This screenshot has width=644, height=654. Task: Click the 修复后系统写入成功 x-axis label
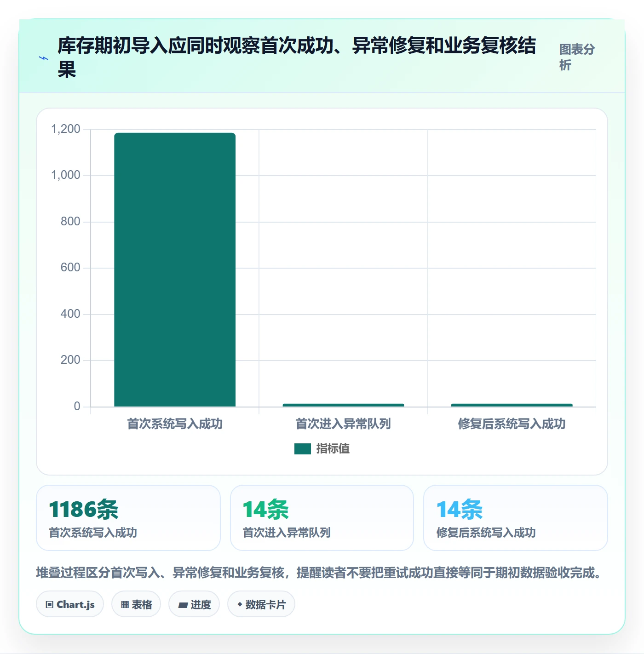tap(512, 424)
